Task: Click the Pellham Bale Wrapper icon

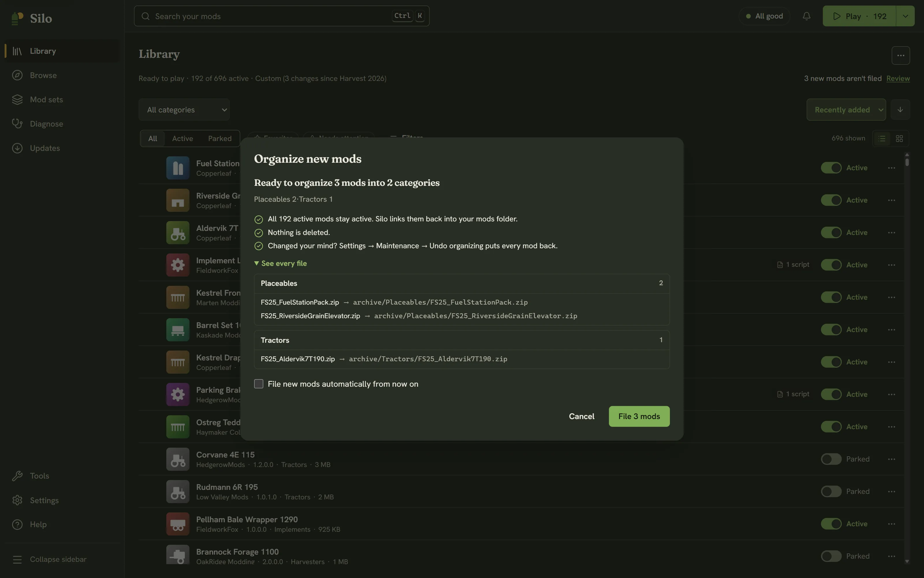Action: 178,524
